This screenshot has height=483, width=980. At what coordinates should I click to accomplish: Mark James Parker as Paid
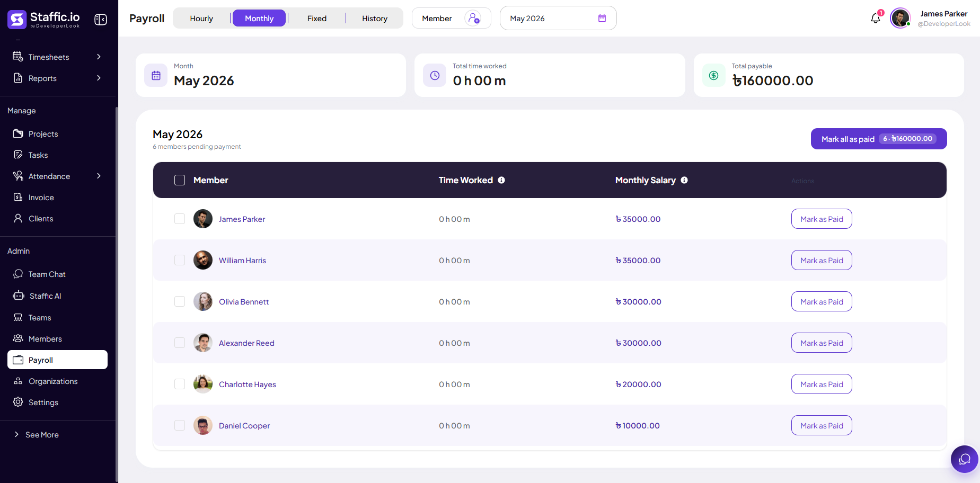(x=822, y=219)
